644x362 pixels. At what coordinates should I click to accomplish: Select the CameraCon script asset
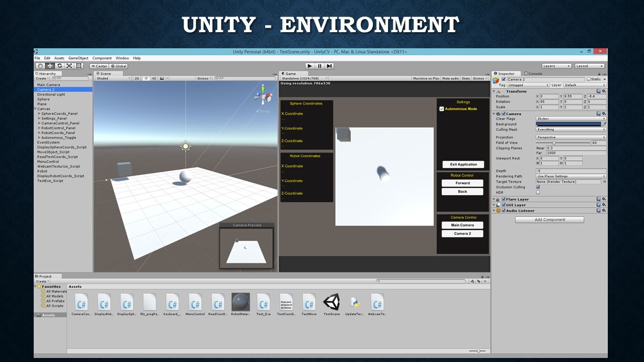click(81, 305)
